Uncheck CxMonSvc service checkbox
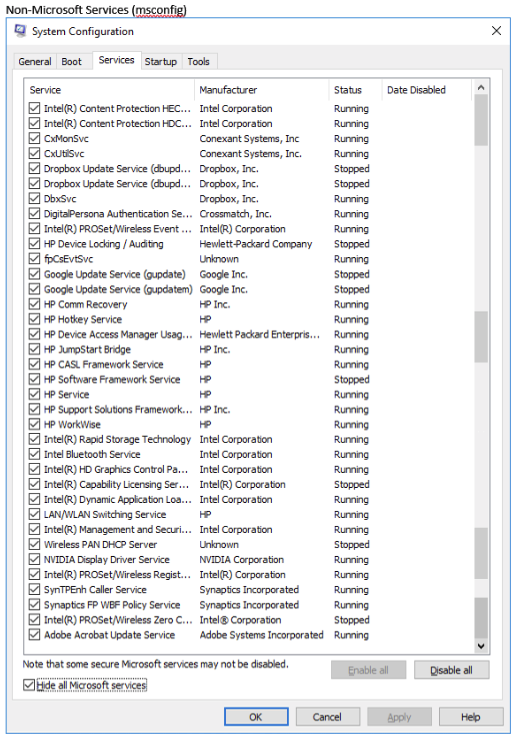This screenshot has height=738, width=517. pyautogui.click(x=34, y=138)
